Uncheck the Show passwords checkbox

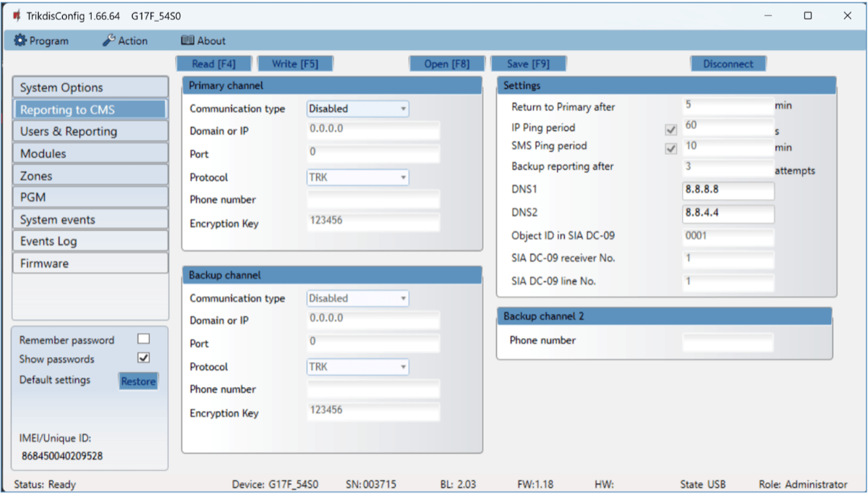(x=143, y=358)
